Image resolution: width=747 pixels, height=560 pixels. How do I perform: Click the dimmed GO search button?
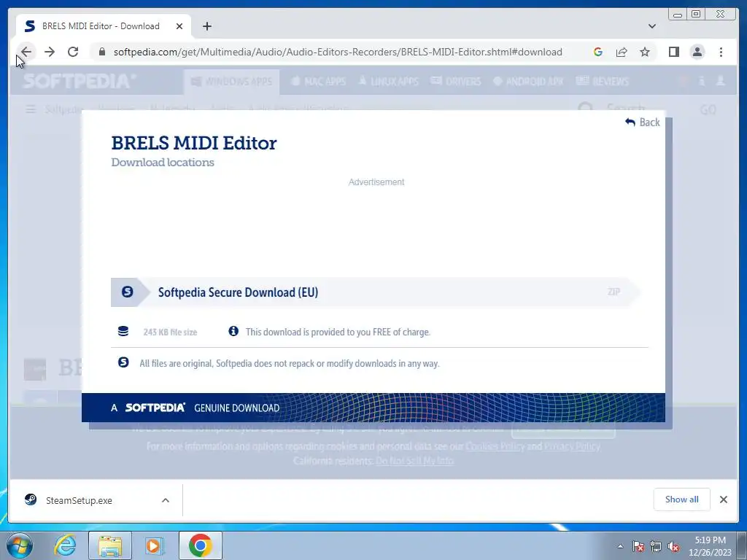point(708,110)
